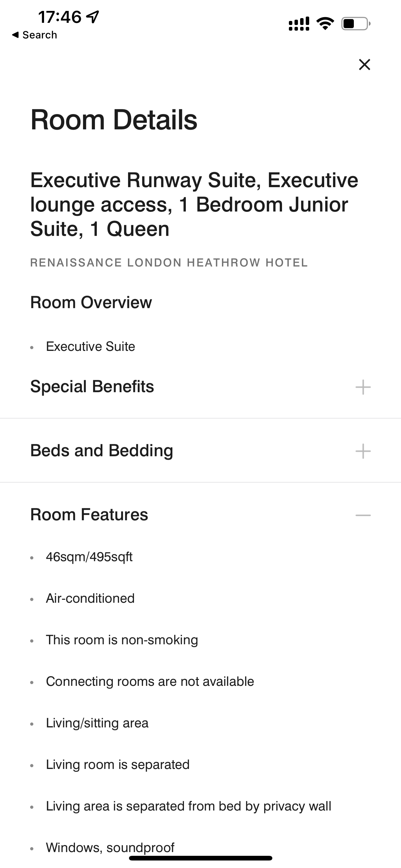Return to Search via status bar link
Screen dimensions: 401x868
(x=34, y=35)
